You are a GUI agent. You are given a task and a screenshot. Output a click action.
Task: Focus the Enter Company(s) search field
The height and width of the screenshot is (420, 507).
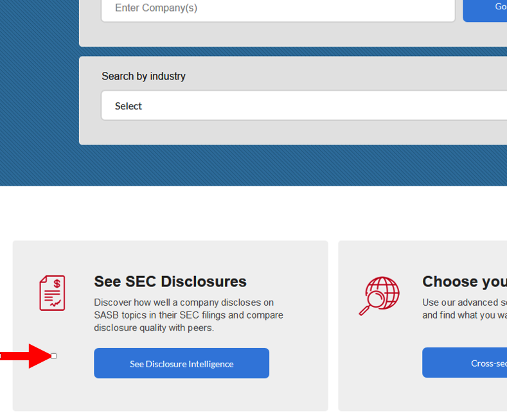tap(278, 8)
